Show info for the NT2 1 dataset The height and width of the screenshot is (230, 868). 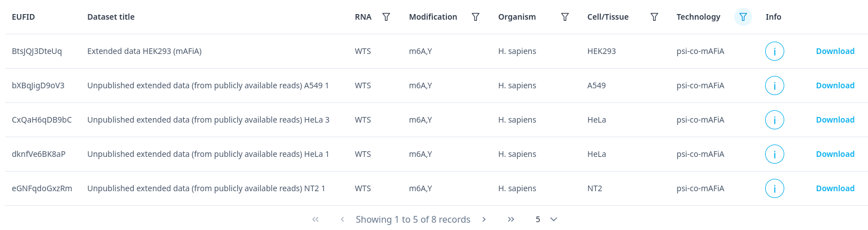click(x=774, y=189)
